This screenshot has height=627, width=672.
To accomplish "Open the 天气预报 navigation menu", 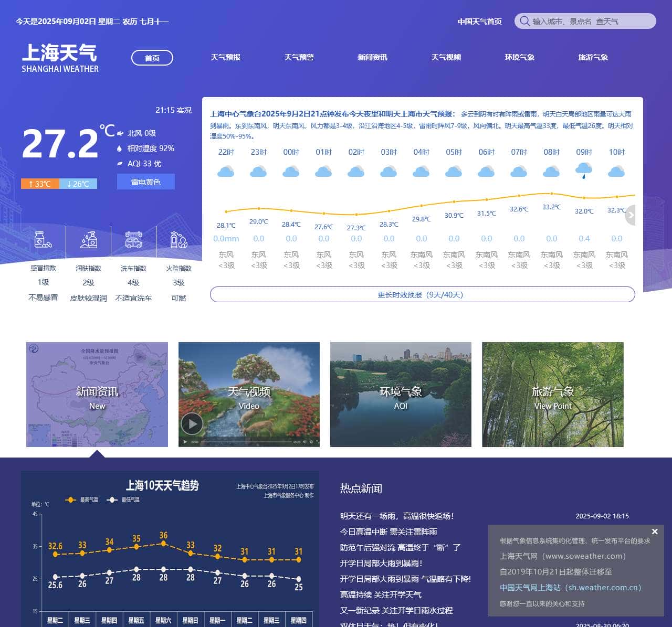I will point(225,57).
